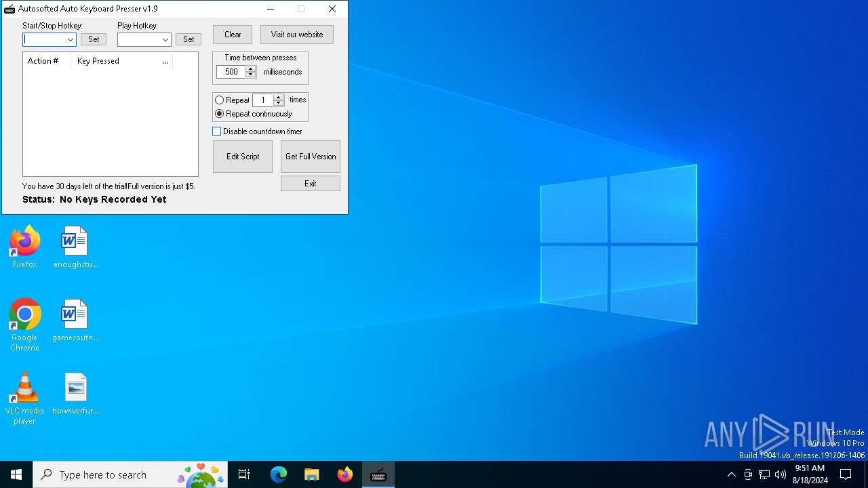This screenshot has width=868, height=488.
Task: Click the repeat times number field
Action: point(262,100)
